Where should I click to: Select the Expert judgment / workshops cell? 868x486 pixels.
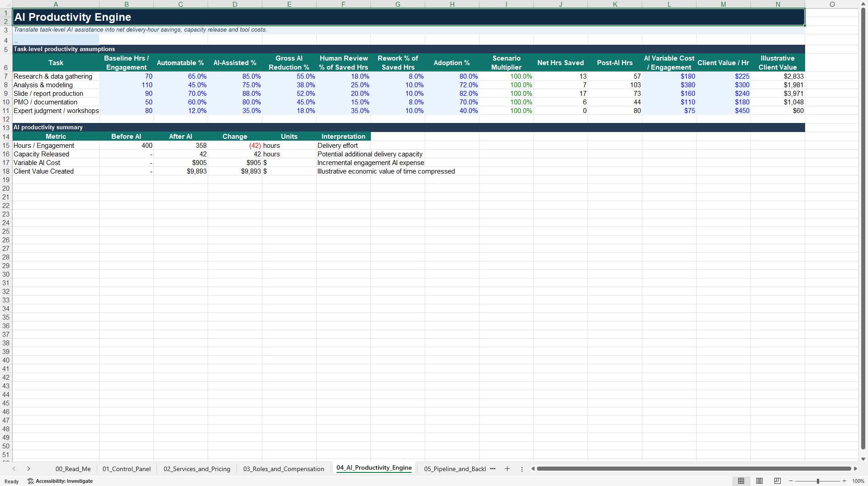pos(56,111)
